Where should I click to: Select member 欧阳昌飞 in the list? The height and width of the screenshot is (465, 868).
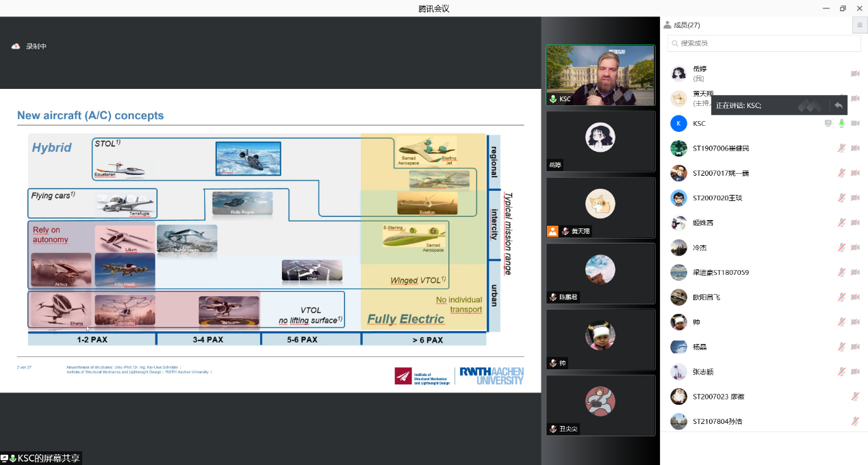(706, 297)
